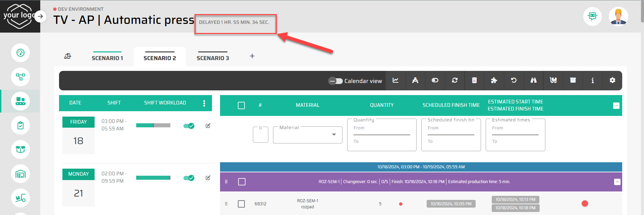Click the puzzle piece icon
Screen dimensions: 644x215
click(494, 80)
